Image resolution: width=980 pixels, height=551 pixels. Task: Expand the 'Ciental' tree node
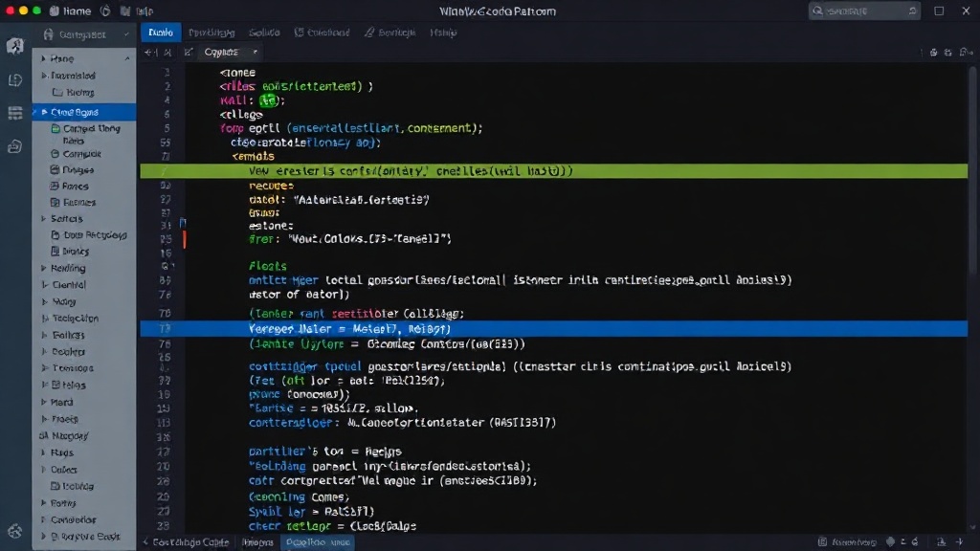44,285
